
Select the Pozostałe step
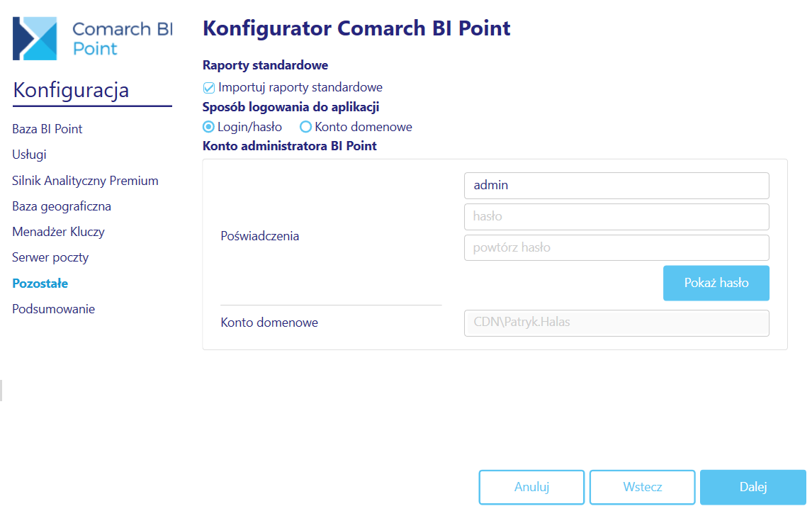pos(40,284)
